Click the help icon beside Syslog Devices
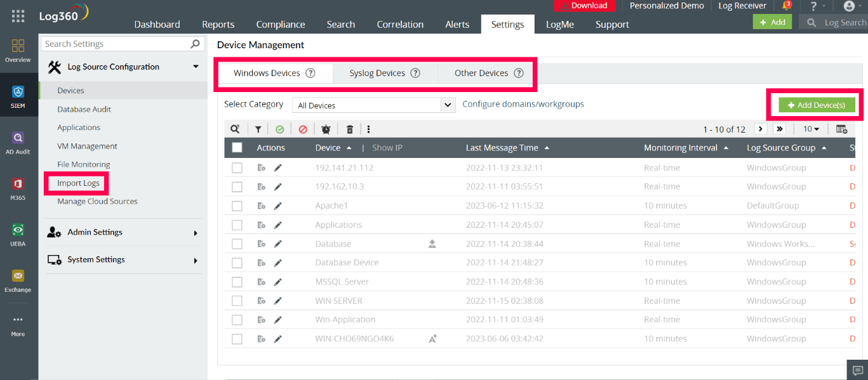Image resolution: width=868 pixels, height=380 pixels. coord(415,73)
